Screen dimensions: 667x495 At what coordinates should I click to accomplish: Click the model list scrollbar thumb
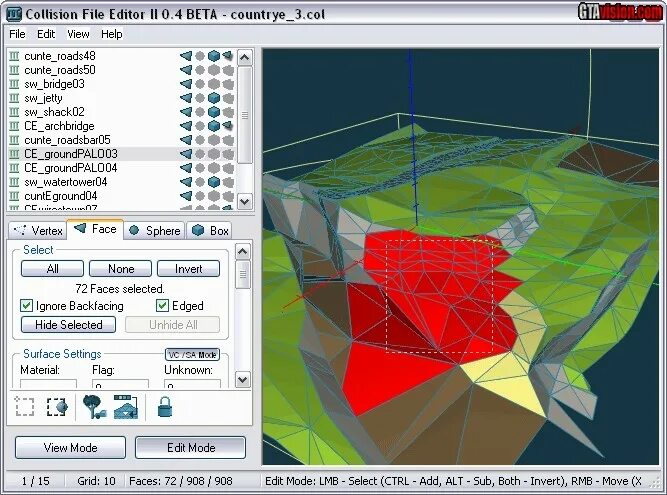(245, 115)
